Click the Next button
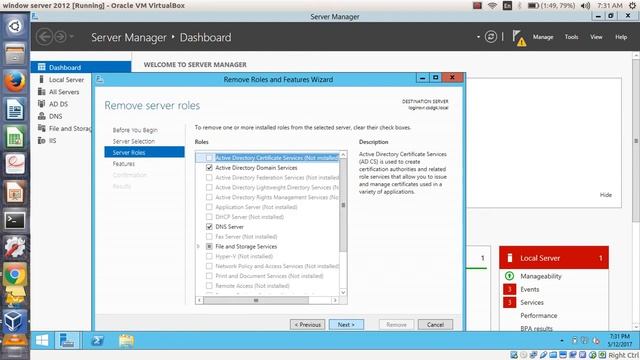 [346, 324]
